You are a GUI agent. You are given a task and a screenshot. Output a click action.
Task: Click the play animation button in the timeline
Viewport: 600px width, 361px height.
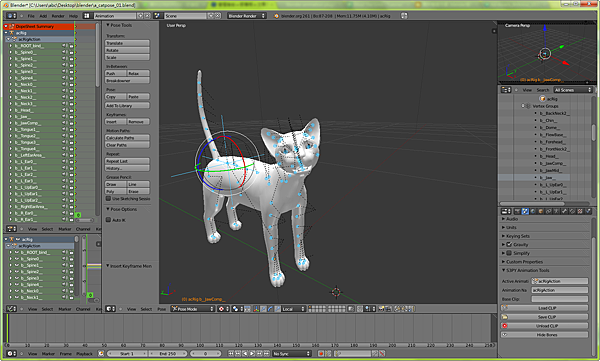252,354
